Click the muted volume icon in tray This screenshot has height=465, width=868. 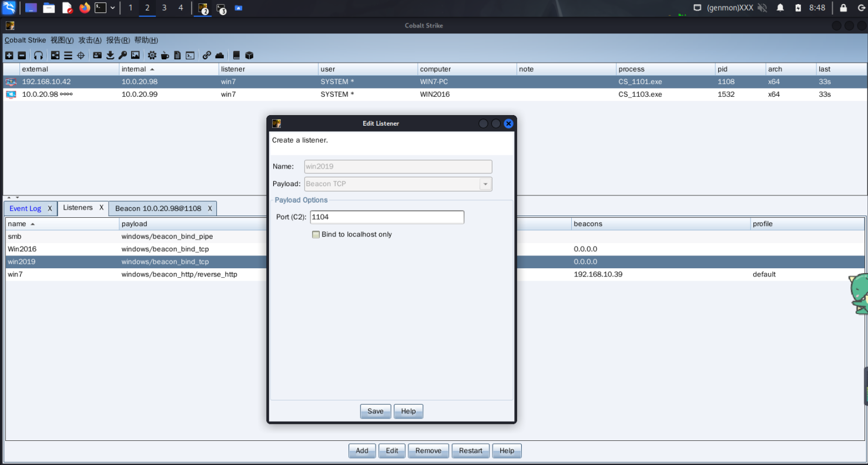pos(762,8)
